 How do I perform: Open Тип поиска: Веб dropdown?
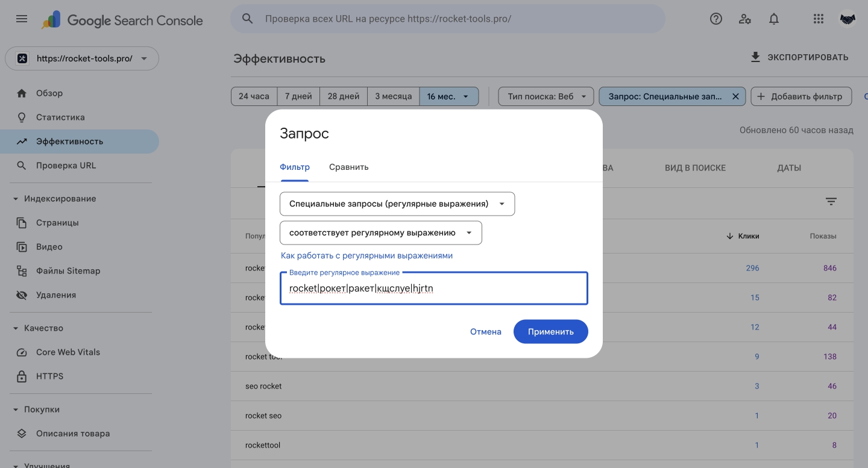pyautogui.click(x=546, y=96)
